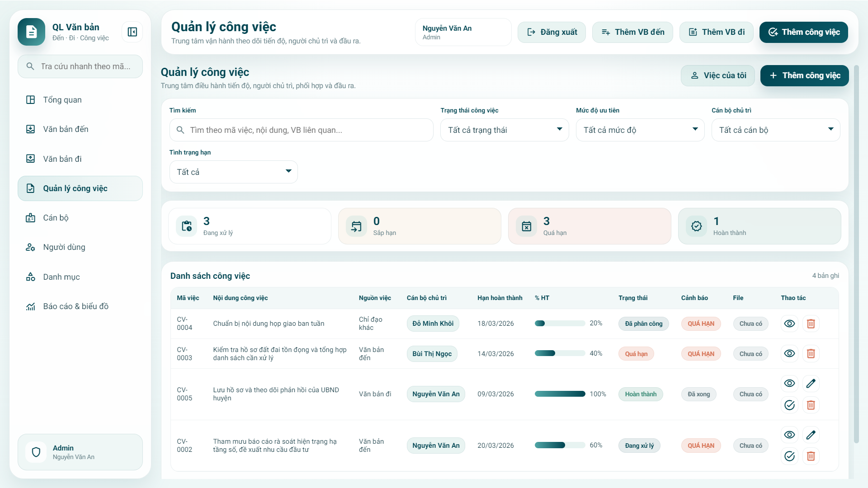
Task: Edit task CV-0002 with pencil icon
Action: tap(811, 435)
